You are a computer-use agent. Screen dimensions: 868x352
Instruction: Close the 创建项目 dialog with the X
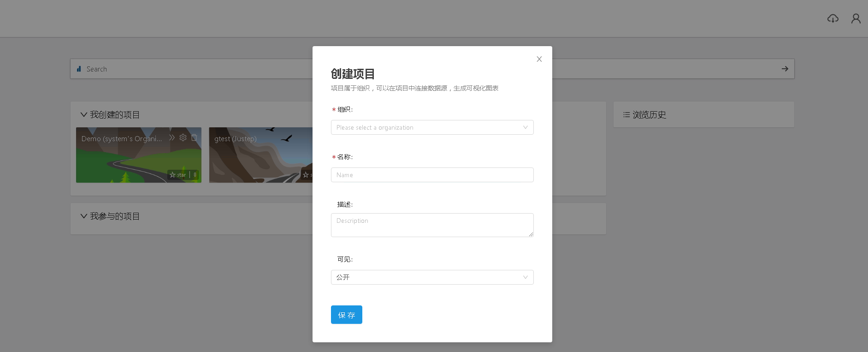pos(539,59)
